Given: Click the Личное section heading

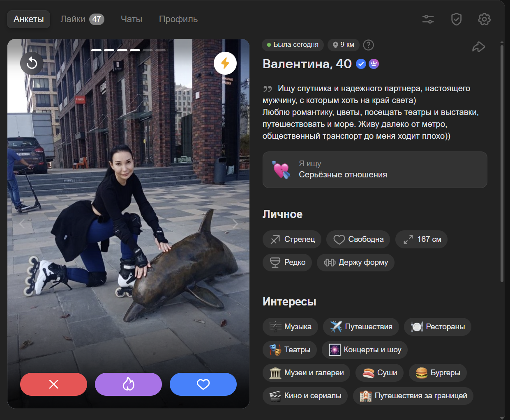Looking at the screenshot, I should pyautogui.click(x=282, y=214).
